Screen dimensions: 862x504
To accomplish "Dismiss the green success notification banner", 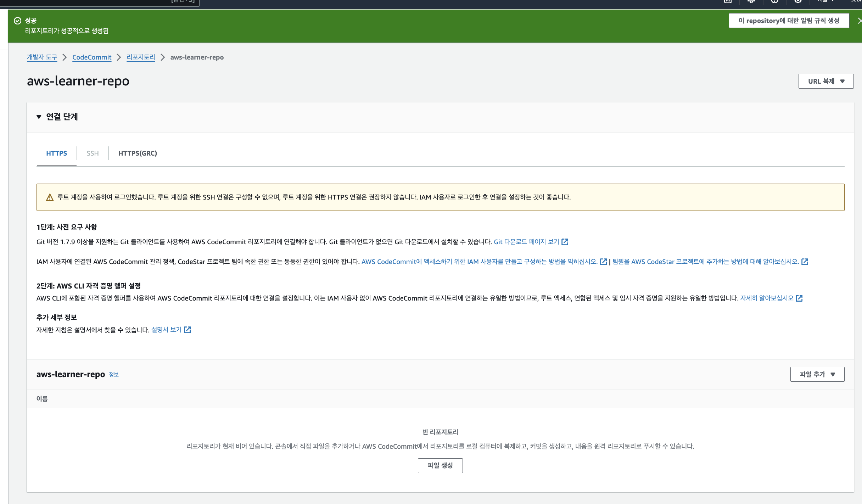I will coord(859,21).
